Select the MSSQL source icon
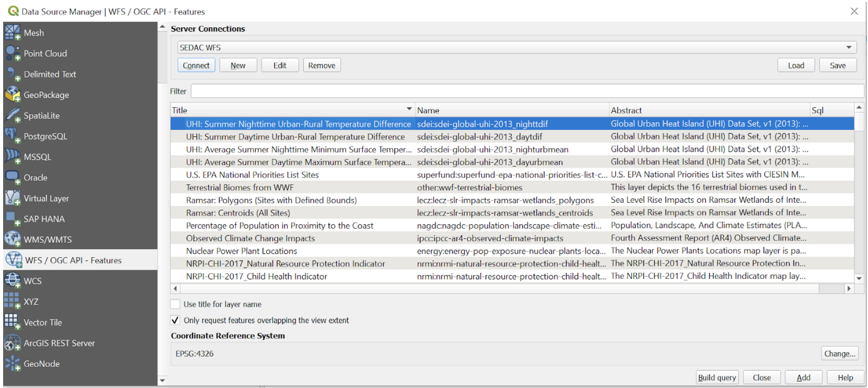The image size is (868, 388). coord(12,157)
